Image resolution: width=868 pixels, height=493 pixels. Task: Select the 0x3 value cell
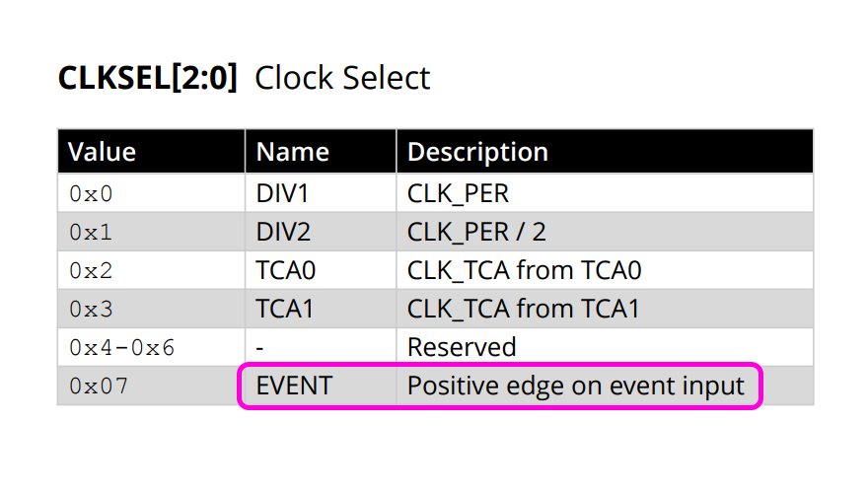coord(92,309)
